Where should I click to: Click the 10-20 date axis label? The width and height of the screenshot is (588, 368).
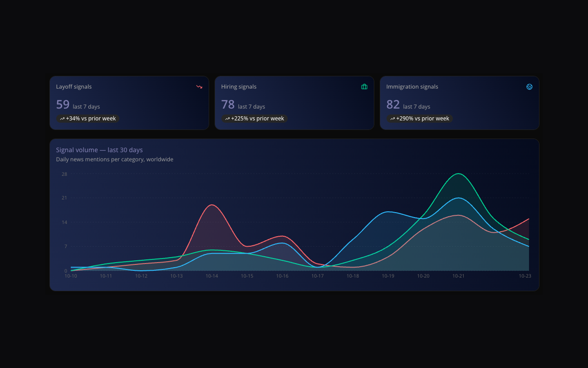point(423,276)
